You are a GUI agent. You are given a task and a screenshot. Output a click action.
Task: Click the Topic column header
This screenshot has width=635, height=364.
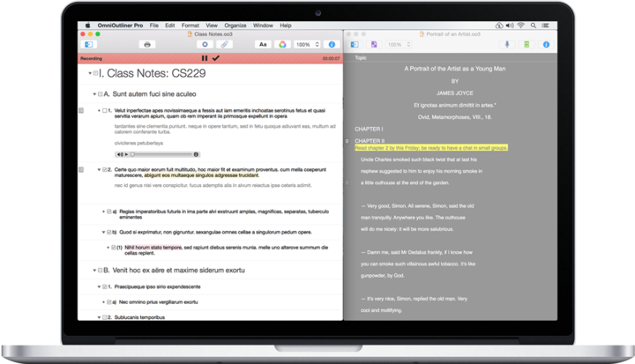pyautogui.click(x=361, y=58)
